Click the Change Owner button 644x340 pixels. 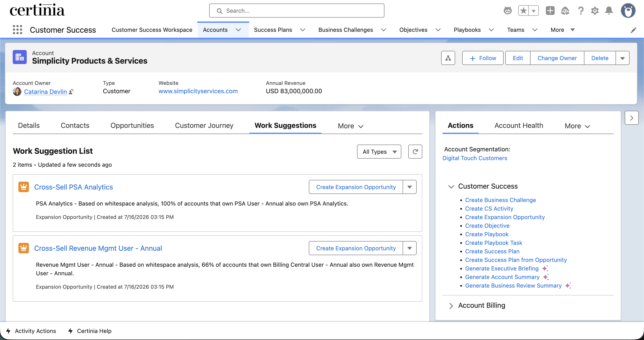pyautogui.click(x=557, y=58)
